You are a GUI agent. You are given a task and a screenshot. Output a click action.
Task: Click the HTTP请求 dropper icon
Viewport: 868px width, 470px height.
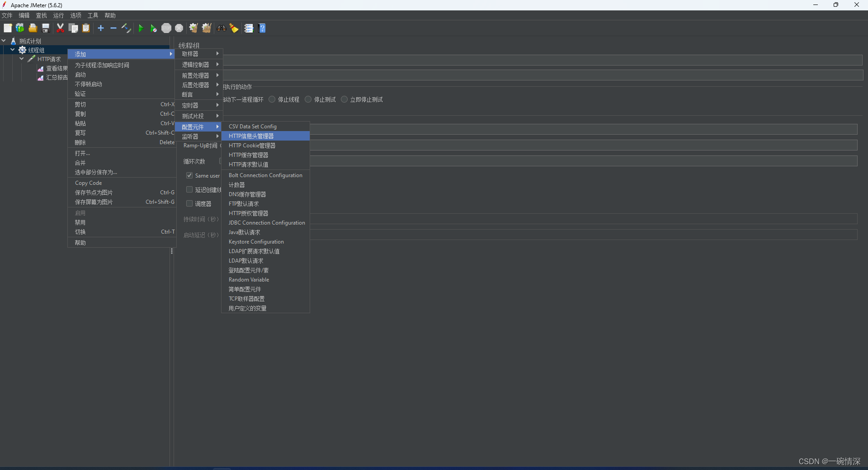click(31, 59)
